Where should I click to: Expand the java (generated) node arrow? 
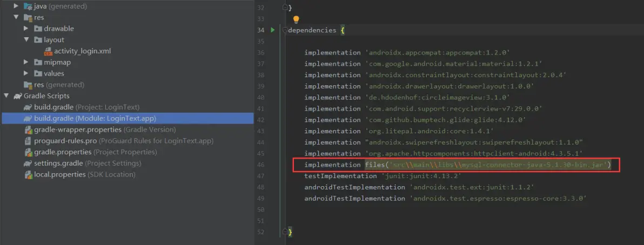pos(16,6)
